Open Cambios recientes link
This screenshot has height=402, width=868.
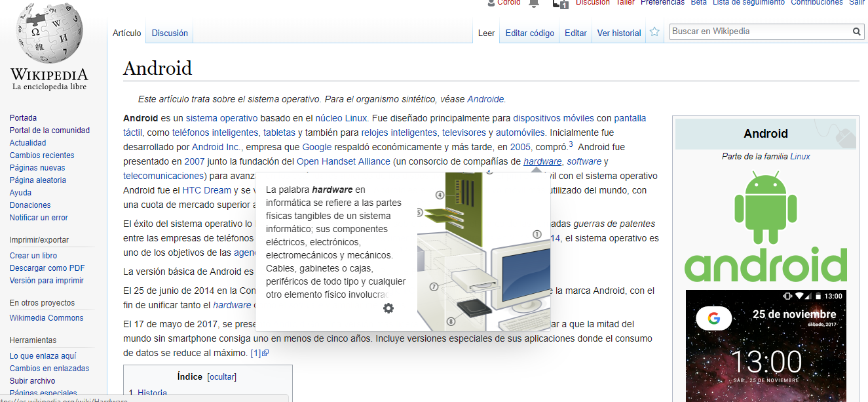(x=42, y=155)
